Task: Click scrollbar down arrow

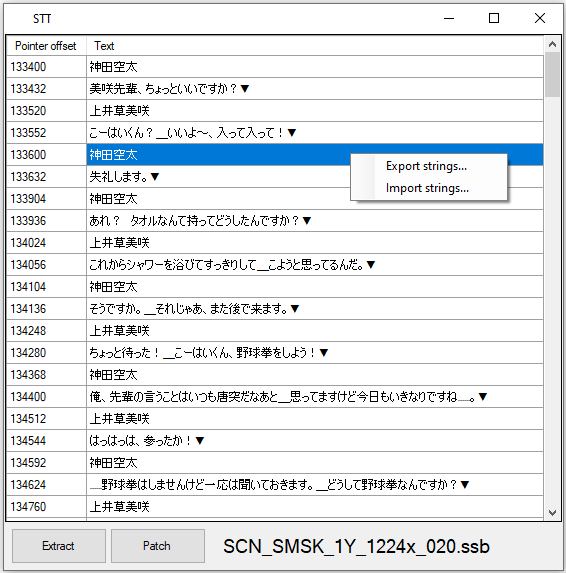Action: coord(552,512)
